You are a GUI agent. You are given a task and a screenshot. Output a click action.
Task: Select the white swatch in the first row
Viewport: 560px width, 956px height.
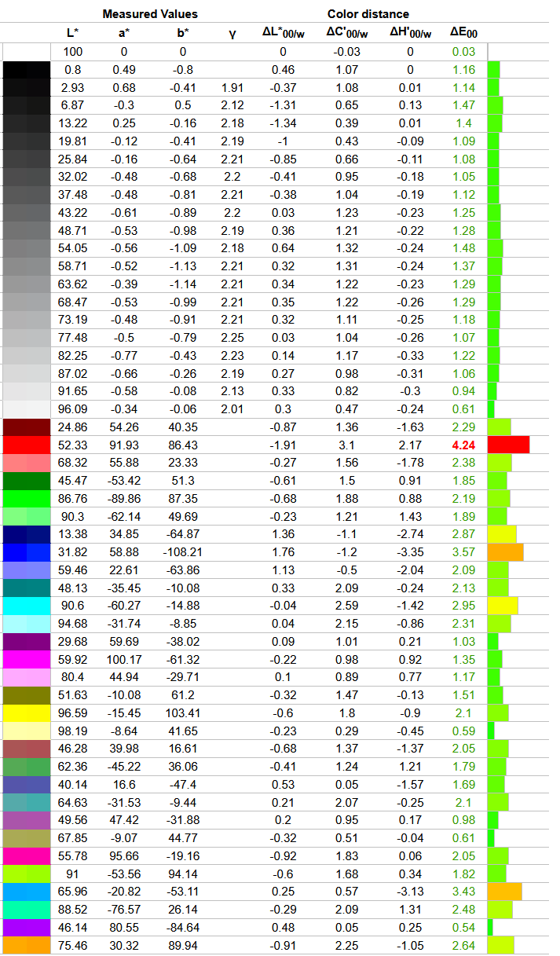pos(27,51)
